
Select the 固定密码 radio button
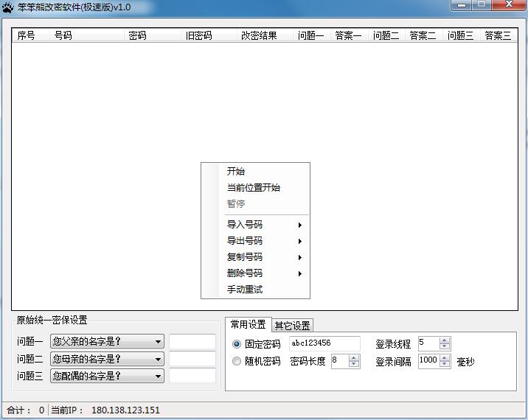pyautogui.click(x=237, y=343)
